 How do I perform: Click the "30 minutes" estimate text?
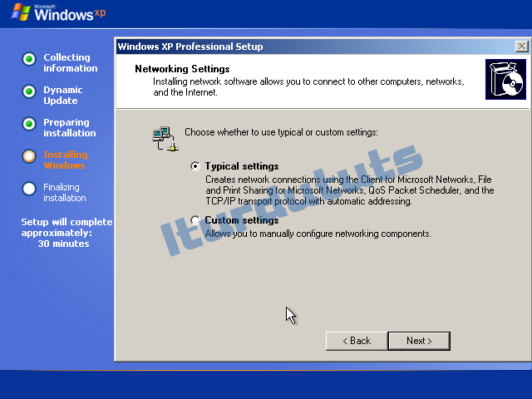(63, 244)
